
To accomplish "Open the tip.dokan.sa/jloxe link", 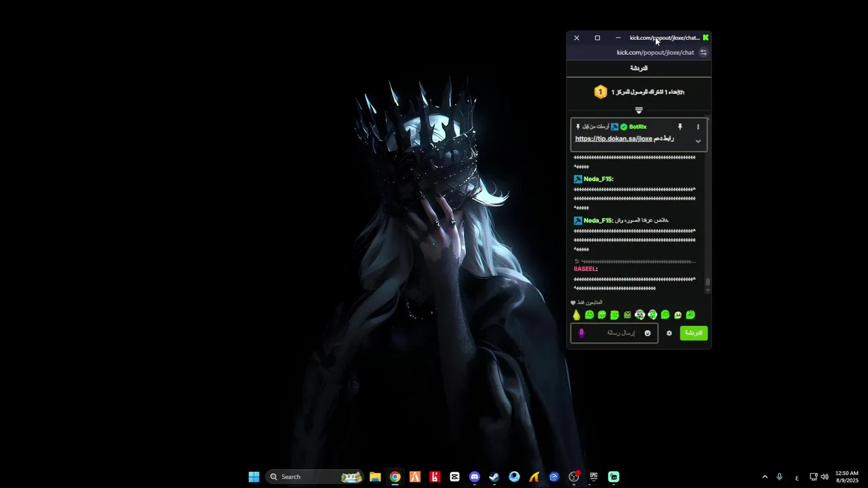I will [614, 138].
